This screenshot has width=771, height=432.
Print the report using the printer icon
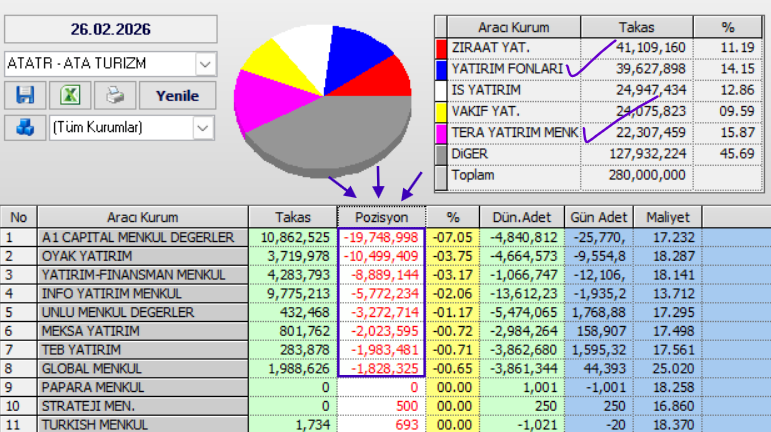(115, 95)
